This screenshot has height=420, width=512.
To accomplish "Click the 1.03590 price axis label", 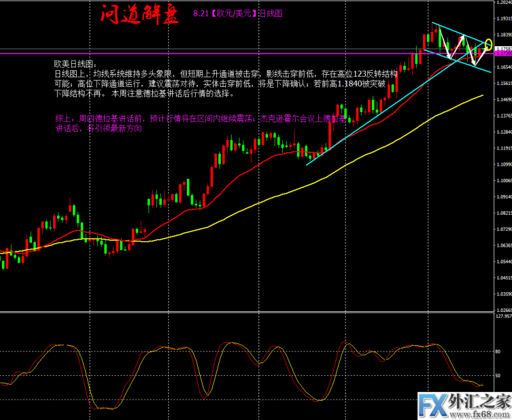I will coord(504,294).
